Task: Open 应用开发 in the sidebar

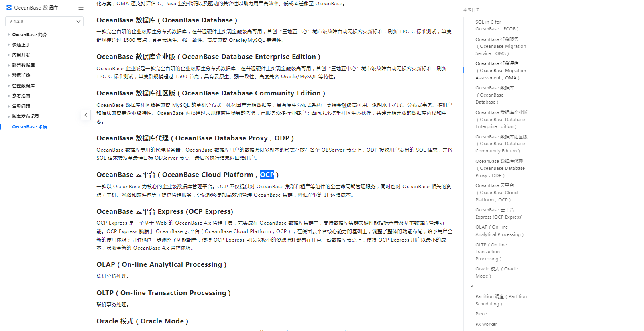Action: [x=21, y=55]
